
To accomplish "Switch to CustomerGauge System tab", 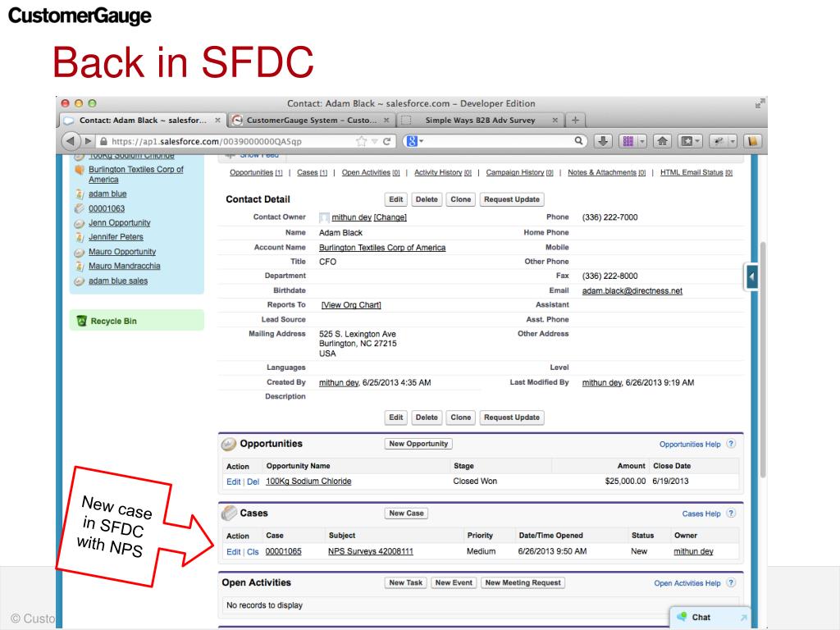I will coord(311,120).
